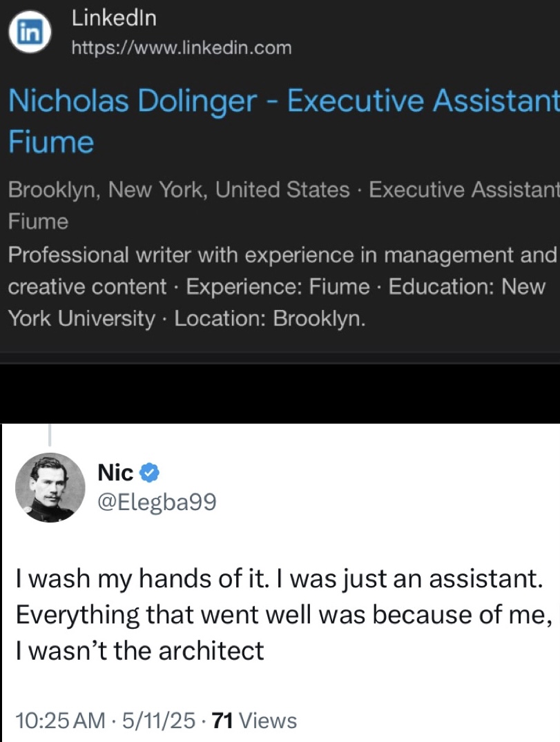
Task: Open the Nic profile avatar photo
Action: [50, 487]
